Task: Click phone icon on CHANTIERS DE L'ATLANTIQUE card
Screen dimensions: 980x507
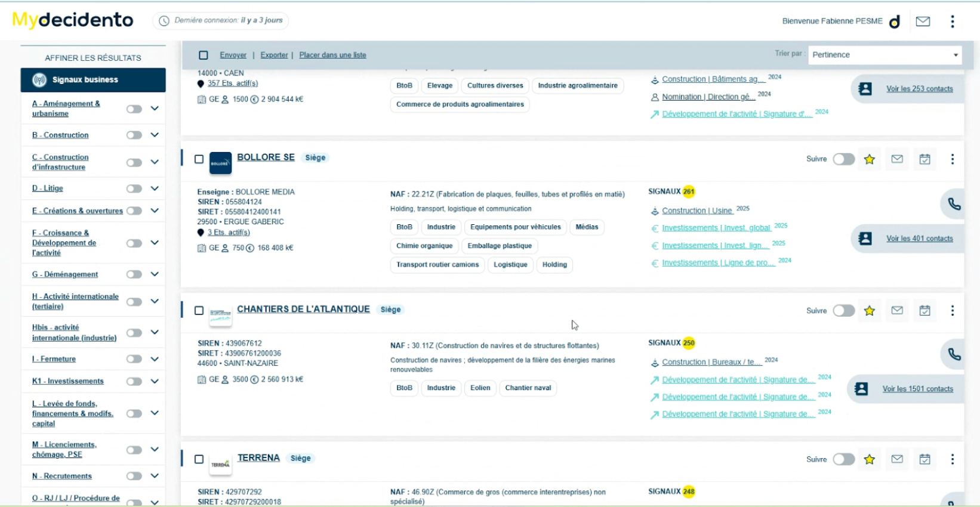Action: click(x=954, y=354)
